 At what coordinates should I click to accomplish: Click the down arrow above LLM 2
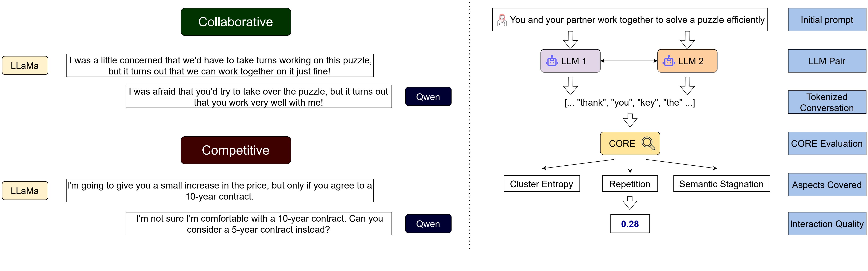687,40
